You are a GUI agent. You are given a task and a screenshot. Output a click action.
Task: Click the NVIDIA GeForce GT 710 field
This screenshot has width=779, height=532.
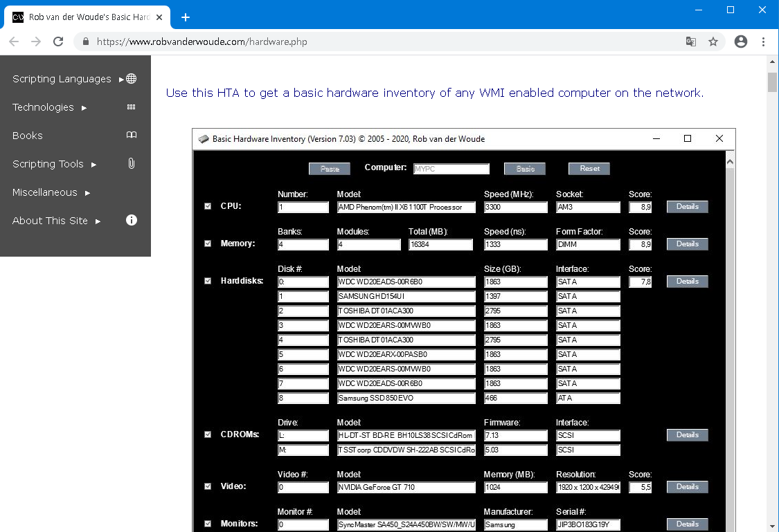pyautogui.click(x=406, y=487)
